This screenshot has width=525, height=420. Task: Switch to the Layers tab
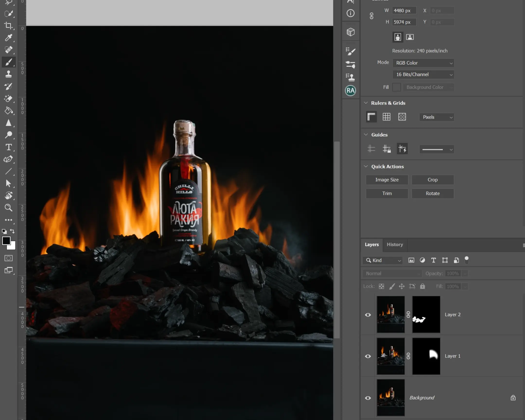coord(372,245)
